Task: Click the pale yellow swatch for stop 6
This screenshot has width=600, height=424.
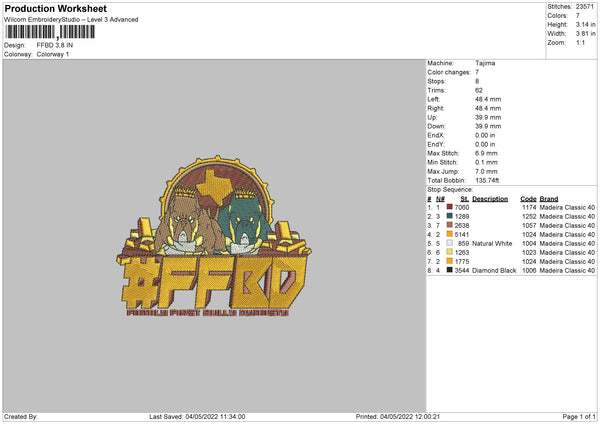Action: click(x=450, y=252)
